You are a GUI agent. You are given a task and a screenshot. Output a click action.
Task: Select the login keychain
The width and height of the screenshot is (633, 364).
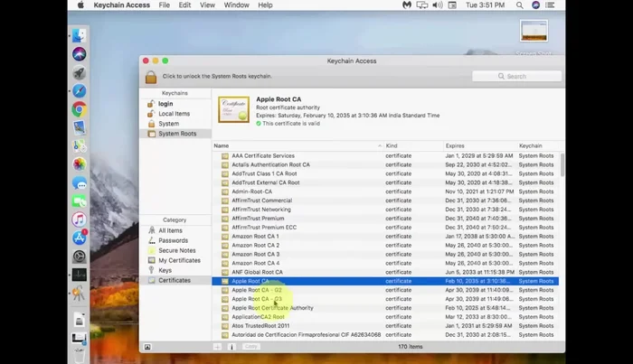[x=165, y=104]
